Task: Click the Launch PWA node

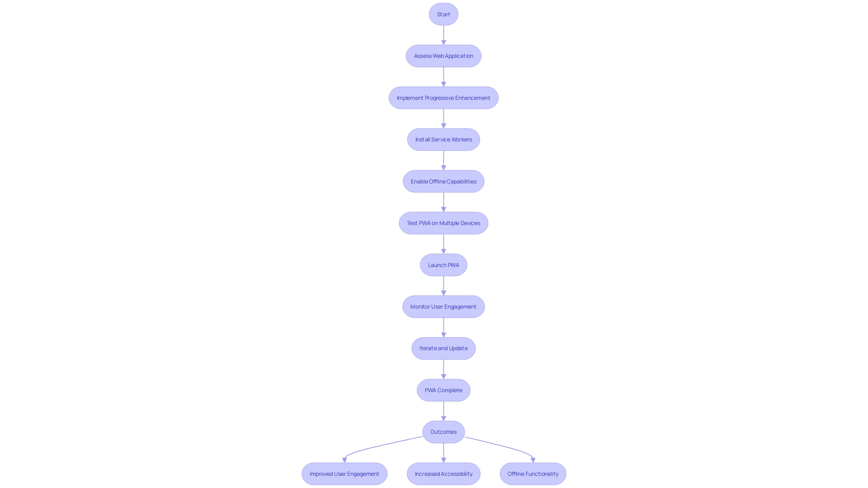Action: point(443,264)
